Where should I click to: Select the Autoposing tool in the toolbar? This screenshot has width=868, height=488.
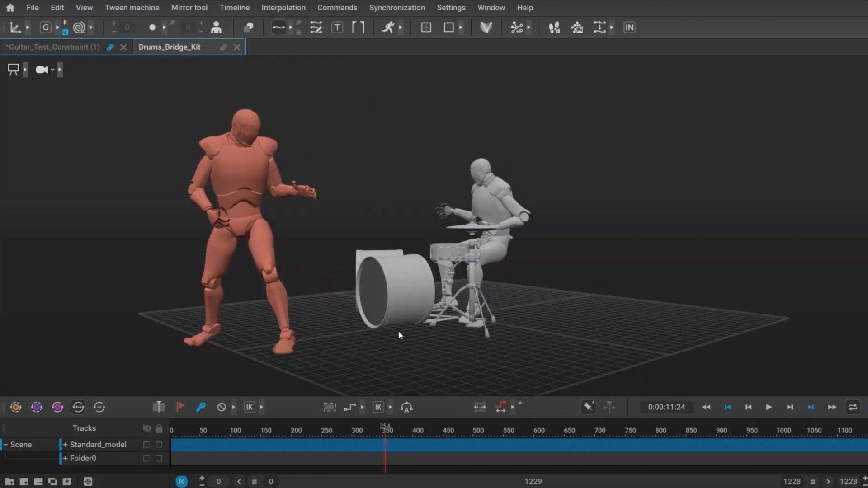pyautogui.click(x=388, y=27)
